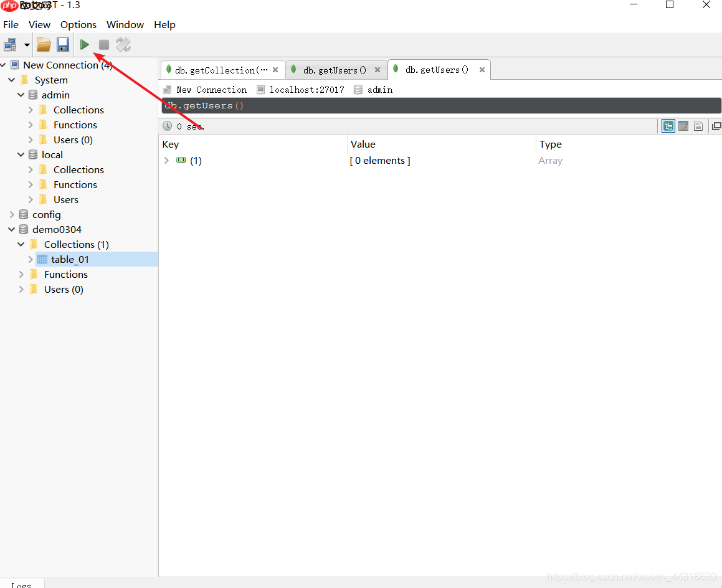Image resolution: width=722 pixels, height=588 pixels.
Task: Select the admin database icon in tree
Action: [33, 95]
